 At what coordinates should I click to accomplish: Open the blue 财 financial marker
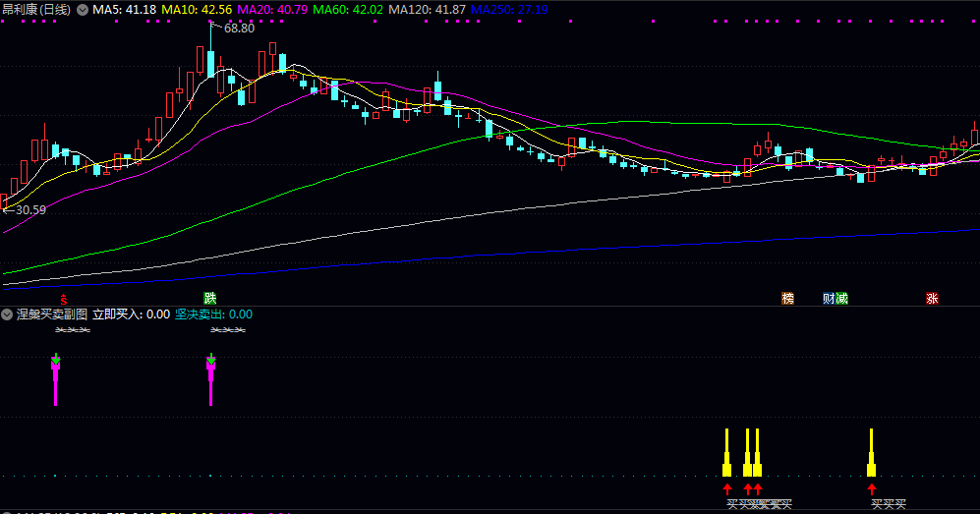[829, 299]
